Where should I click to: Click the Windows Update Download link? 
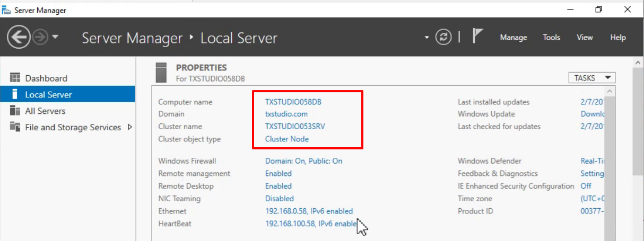pos(592,114)
